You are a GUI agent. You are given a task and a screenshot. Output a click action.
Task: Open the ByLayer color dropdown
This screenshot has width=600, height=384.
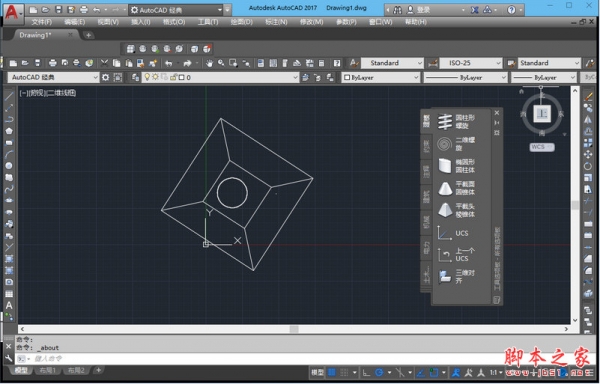click(x=381, y=78)
